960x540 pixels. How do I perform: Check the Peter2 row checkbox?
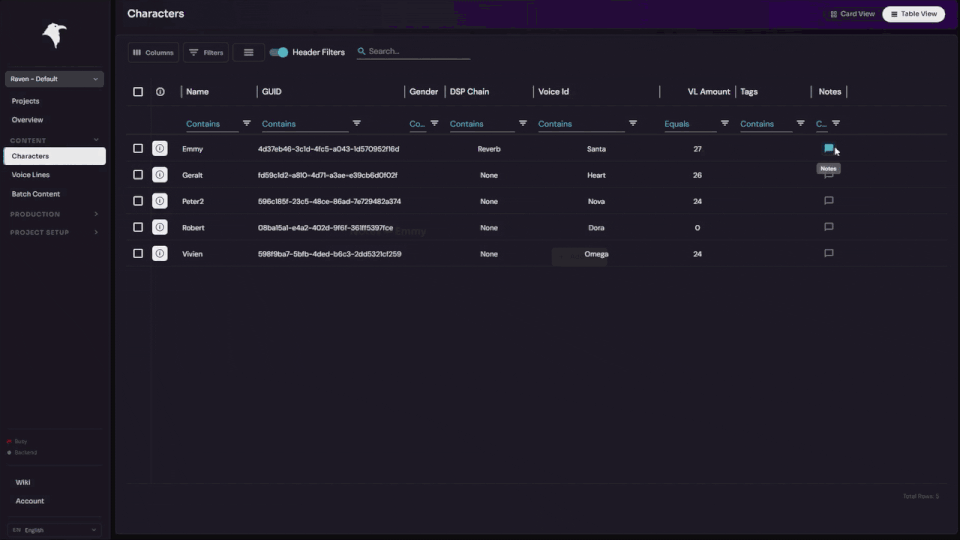point(138,201)
